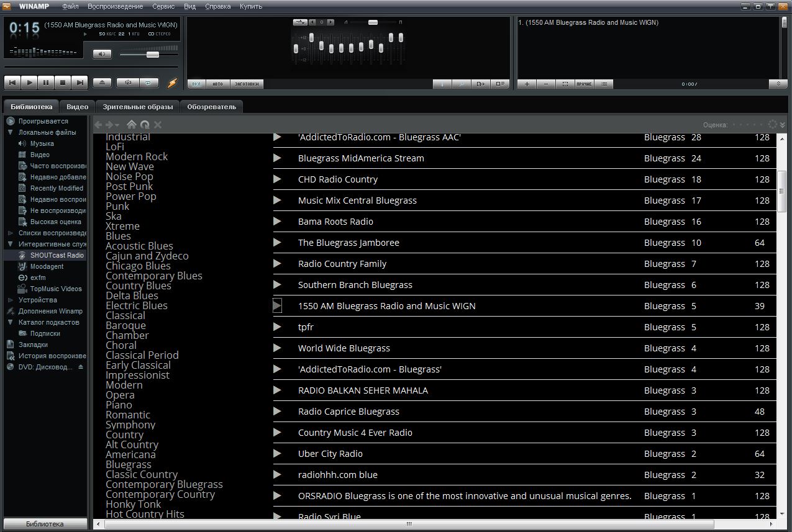The image size is (792, 532).
Task: Pause playback with the pause button
Action: coord(46,82)
